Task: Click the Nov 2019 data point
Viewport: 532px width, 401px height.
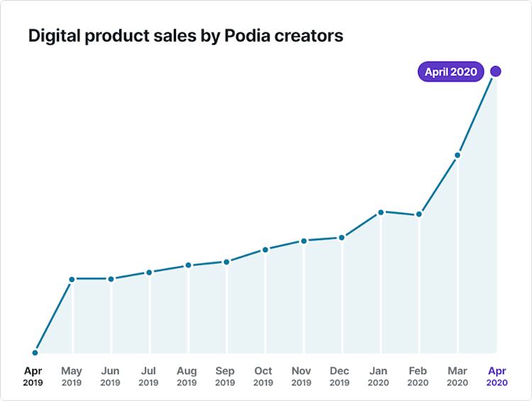Action: [x=304, y=241]
